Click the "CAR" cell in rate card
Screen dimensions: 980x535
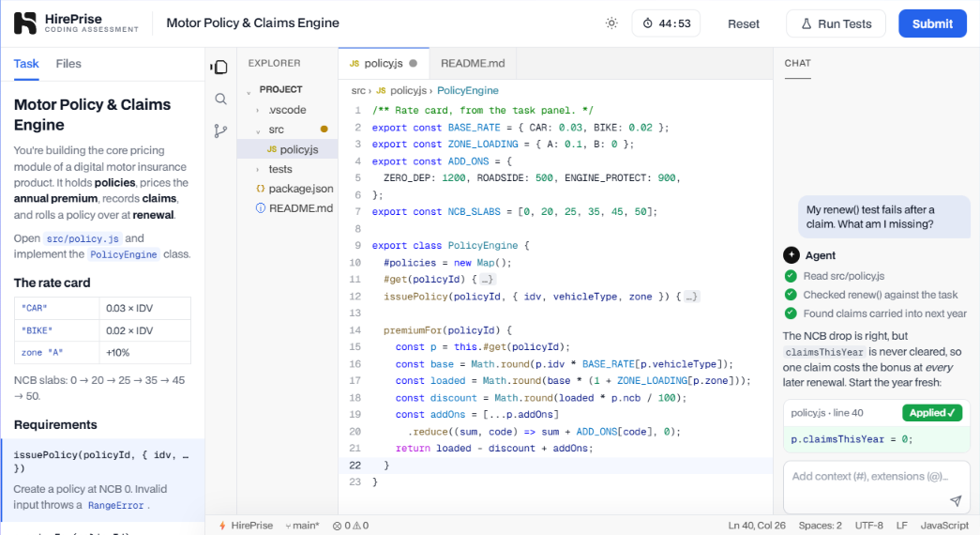pyautogui.click(x=57, y=308)
